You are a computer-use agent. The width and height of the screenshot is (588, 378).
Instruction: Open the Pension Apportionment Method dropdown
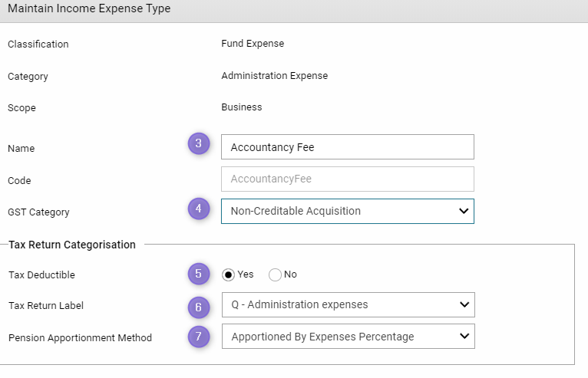click(x=348, y=337)
